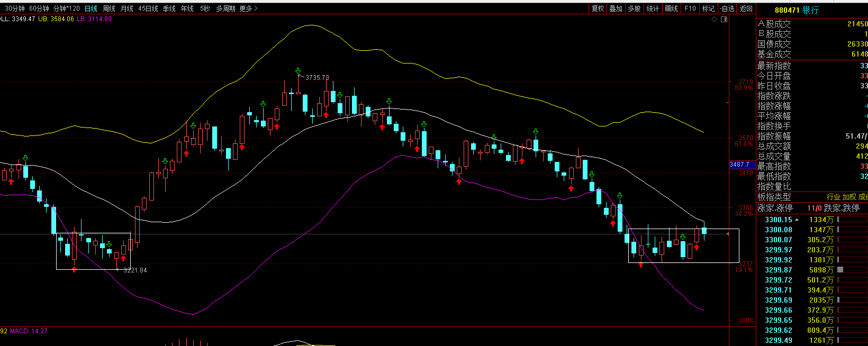Switch to 周线 weekly chart
868x346 pixels.
109,8
